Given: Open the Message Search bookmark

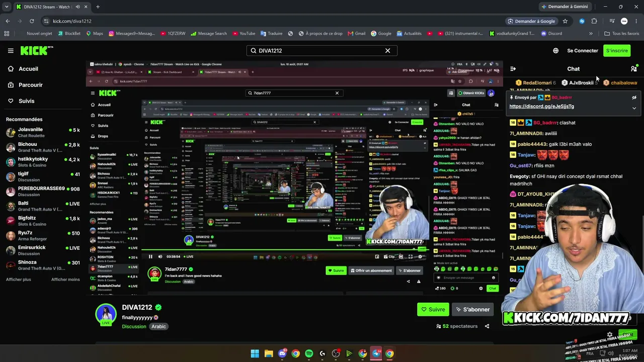Looking at the screenshot, I should pos(208,34).
